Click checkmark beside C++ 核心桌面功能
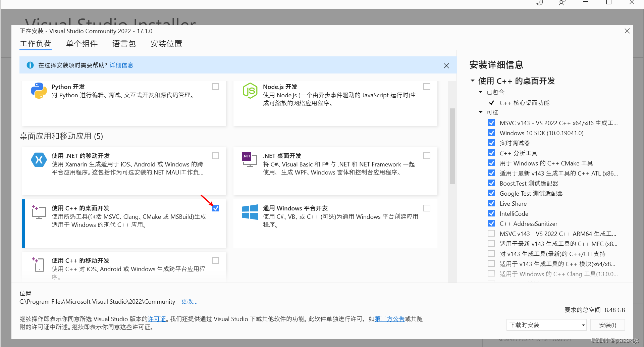This screenshot has height=347, width=644. click(x=491, y=103)
